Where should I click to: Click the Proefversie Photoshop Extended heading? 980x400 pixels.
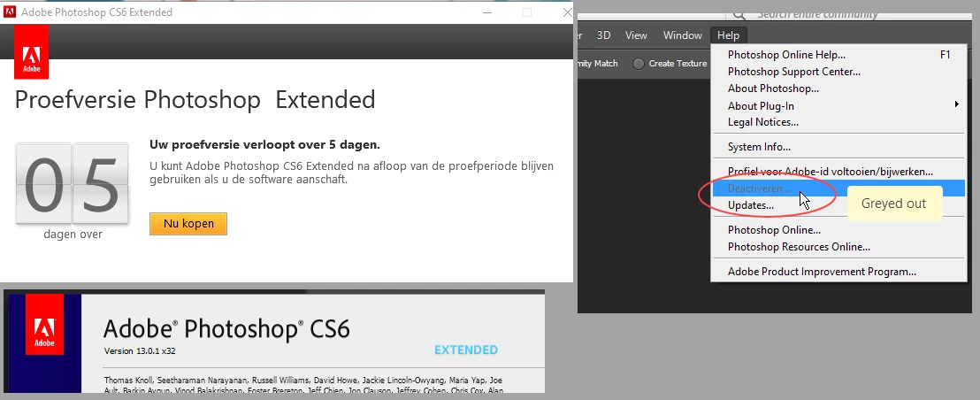[x=195, y=100]
